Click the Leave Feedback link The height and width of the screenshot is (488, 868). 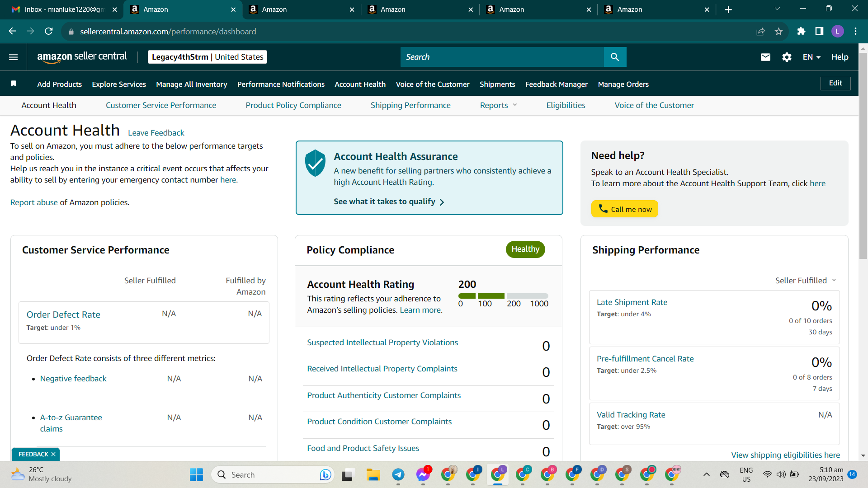pyautogui.click(x=156, y=133)
